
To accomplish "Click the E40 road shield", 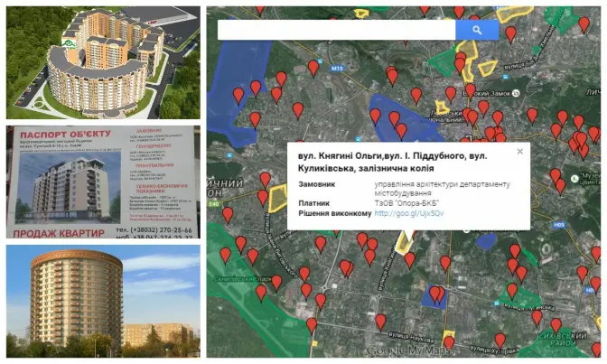I will [214, 204].
